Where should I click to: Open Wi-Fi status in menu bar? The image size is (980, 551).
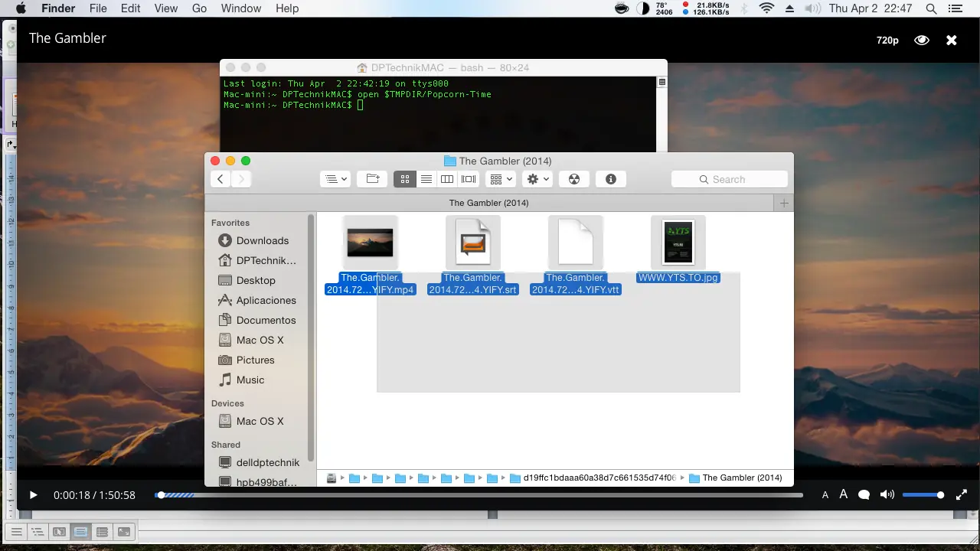(x=766, y=8)
